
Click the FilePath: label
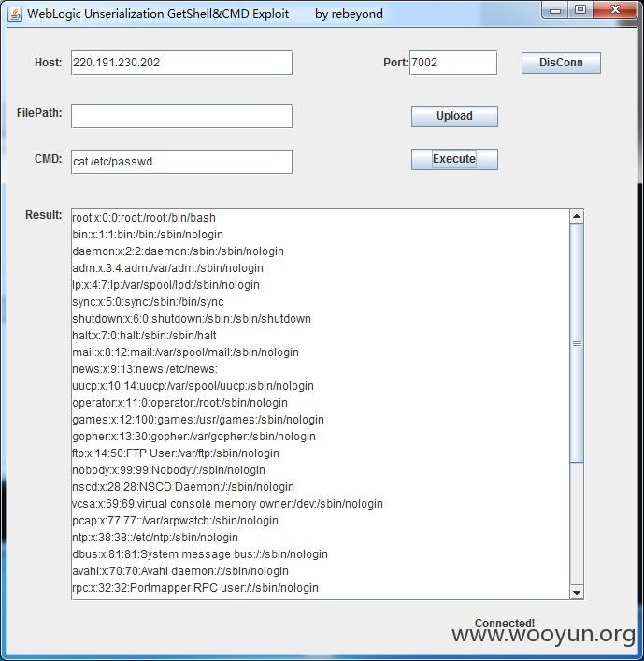pyautogui.click(x=39, y=113)
